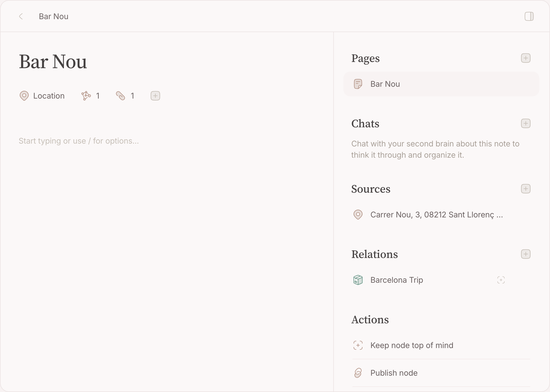The height and width of the screenshot is (392, 550).
Task: Click the Sources section heading
Action: click(371, 189)
